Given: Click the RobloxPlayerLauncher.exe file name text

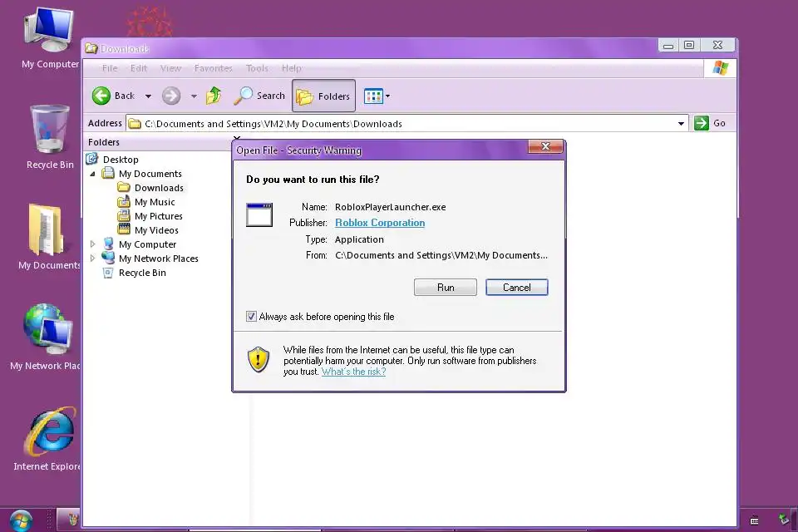Looking at the screenshot, I should 391,207.
